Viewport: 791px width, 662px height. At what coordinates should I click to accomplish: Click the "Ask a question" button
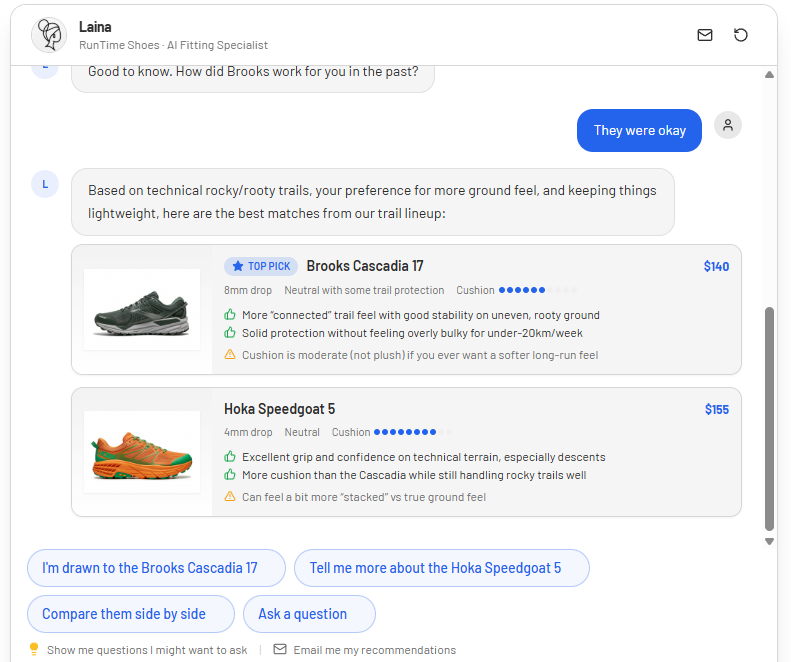coord(309,614)
